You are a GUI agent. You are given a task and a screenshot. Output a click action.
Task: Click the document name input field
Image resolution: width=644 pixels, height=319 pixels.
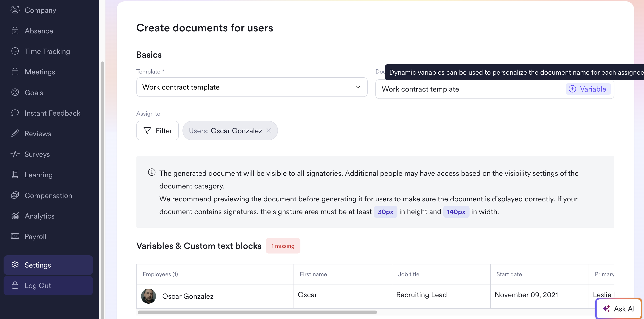click(x=470, y=89)
